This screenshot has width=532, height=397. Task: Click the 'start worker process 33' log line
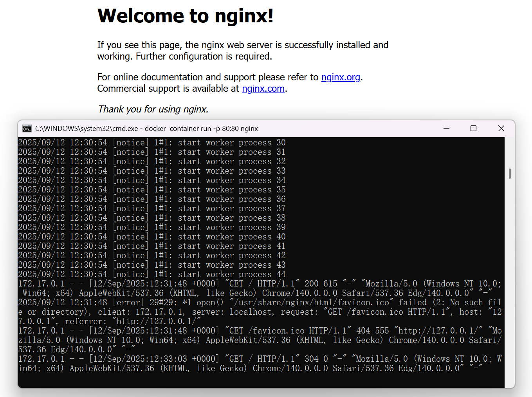[152, 170]
